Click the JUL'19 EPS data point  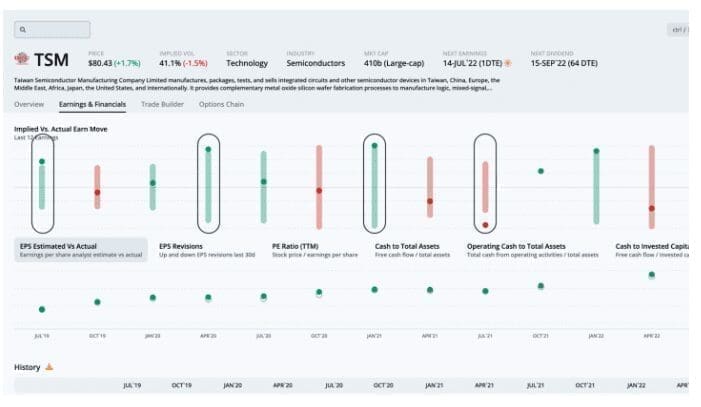(41, 309)
